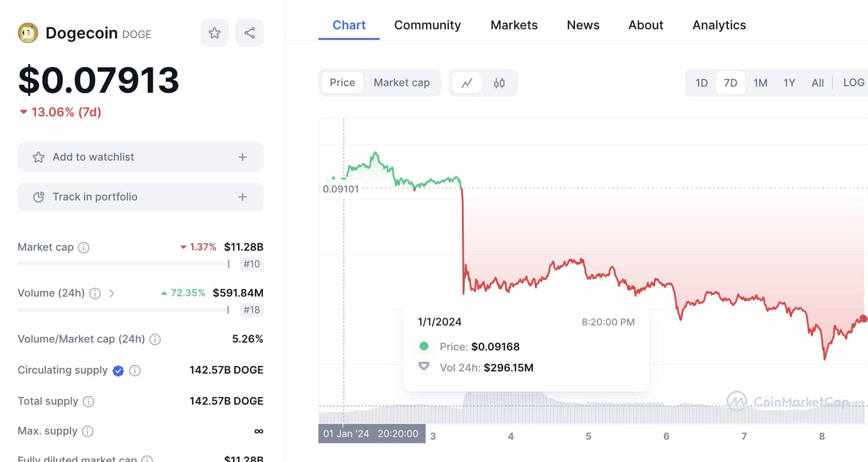
Task: Set chart range to 1Y
Action: 789,83
